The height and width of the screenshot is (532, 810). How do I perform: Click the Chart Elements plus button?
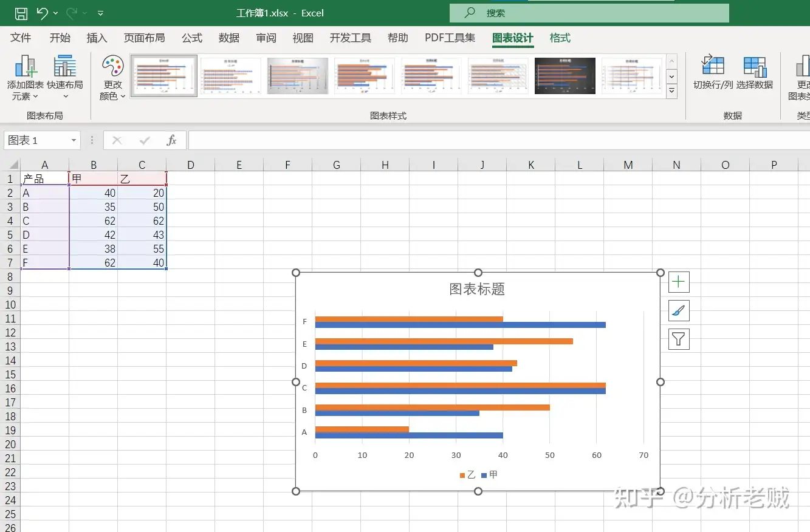pos(679,282)
